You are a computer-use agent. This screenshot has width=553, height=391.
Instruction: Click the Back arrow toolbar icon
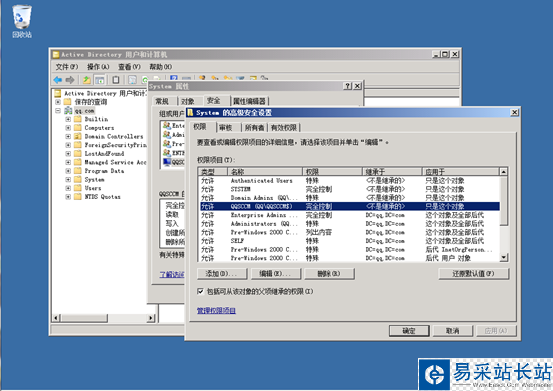[x=57, y=80]
